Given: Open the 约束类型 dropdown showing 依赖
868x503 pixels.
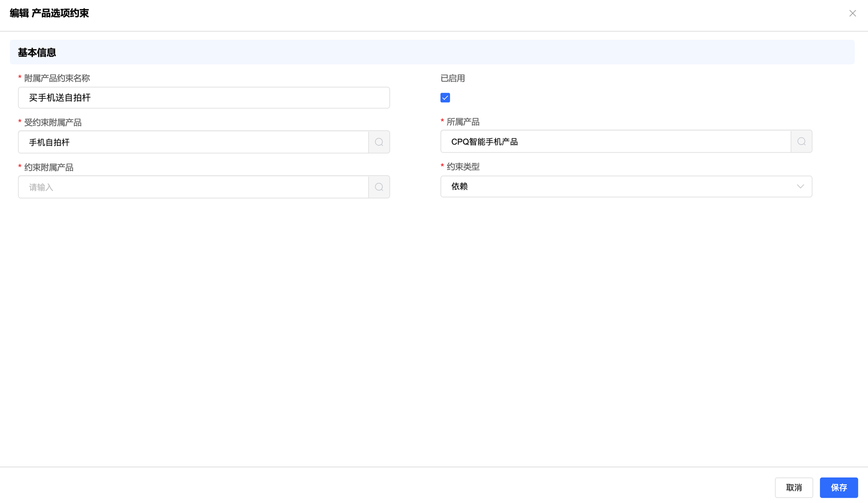Looking at the screenshot, I should point(621,186).
